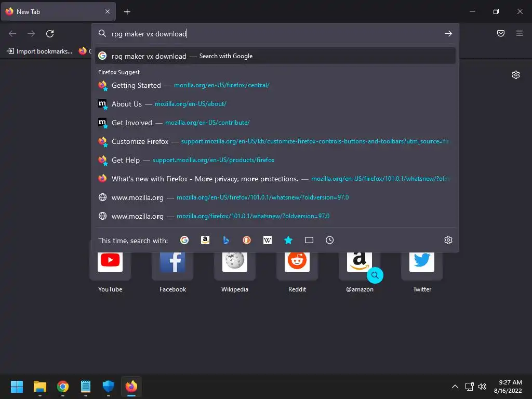Image resolution: width=532 pixels, height=399 pixels.
Task: Open mozilla.org/firefox/101.0.1 whatsnew suggestion
Action: (x=275, y=216)
